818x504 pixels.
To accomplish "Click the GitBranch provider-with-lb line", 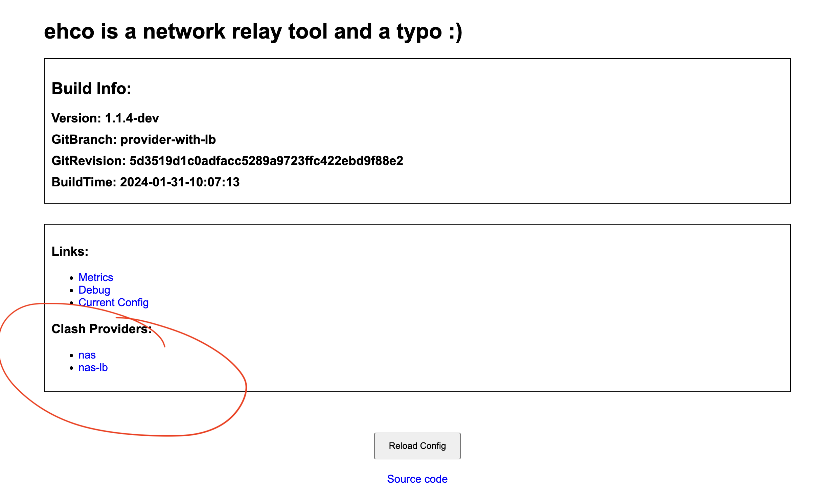I will point(134,140).
